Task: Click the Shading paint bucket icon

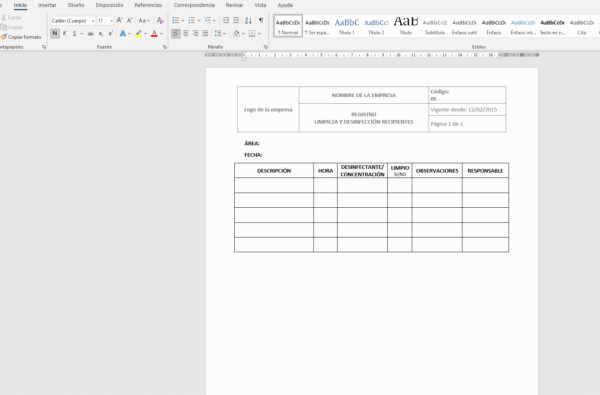Action: click(236, 34)
